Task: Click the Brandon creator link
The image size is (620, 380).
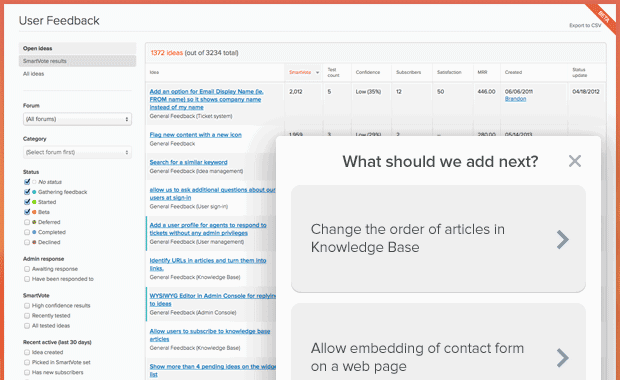Action: coord(515,99)
